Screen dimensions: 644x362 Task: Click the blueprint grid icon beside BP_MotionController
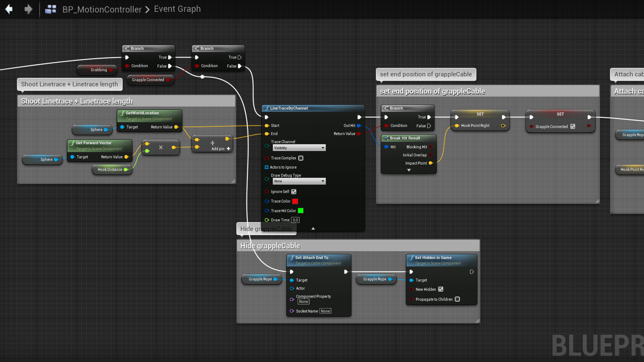[51, 9]
